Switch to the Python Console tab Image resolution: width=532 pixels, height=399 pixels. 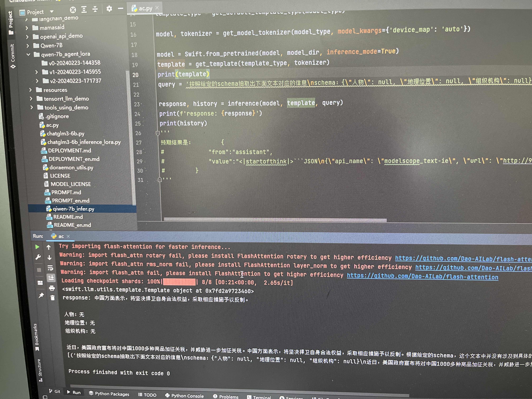[x=184, y=396]
